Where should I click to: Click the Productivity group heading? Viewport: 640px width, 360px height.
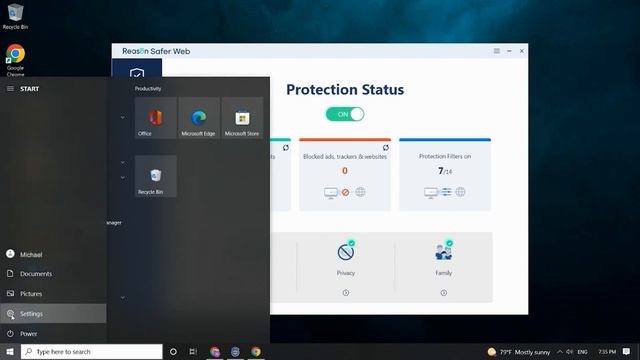(148, 89)
